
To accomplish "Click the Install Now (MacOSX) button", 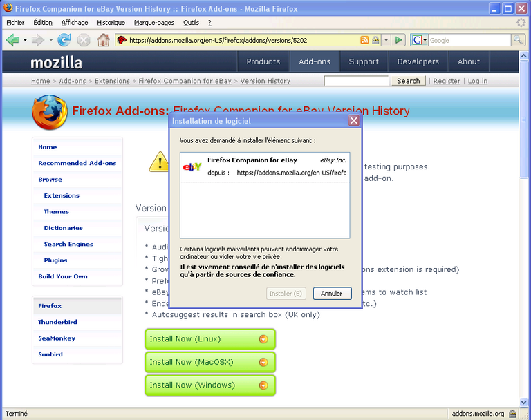I will coord(210,362).
